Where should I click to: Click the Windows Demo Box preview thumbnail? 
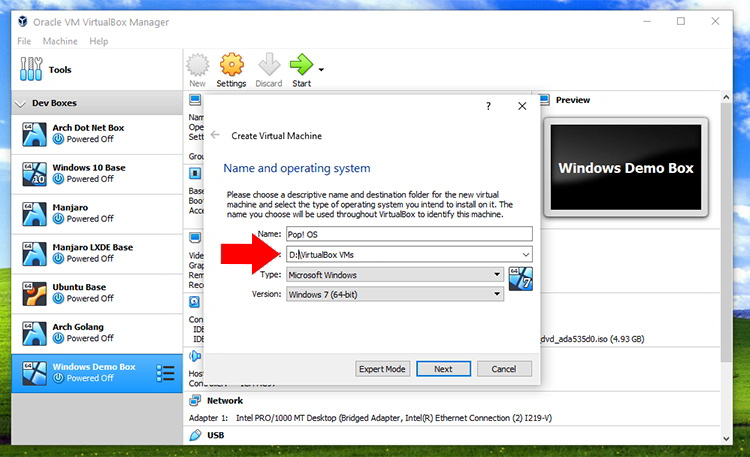626,167
